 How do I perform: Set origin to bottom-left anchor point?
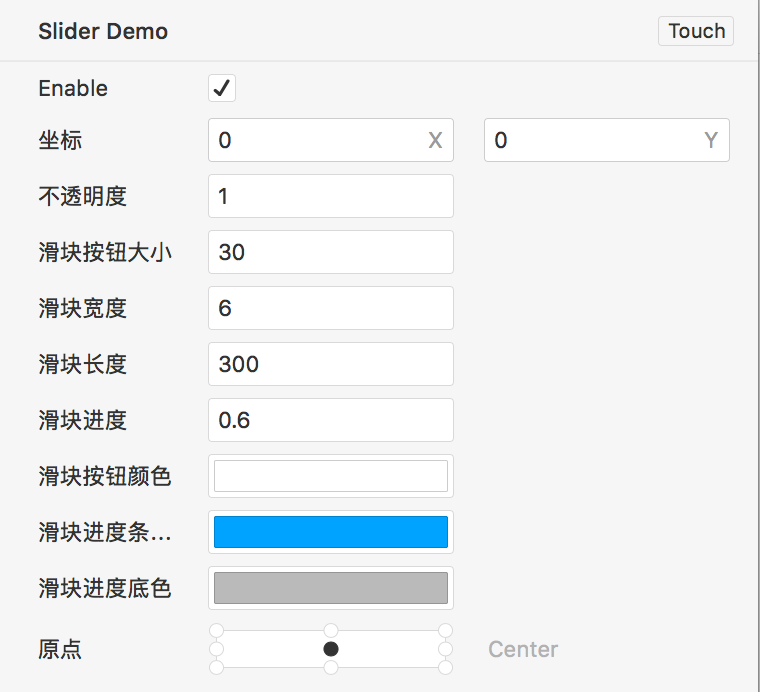[x=216, y=667]
